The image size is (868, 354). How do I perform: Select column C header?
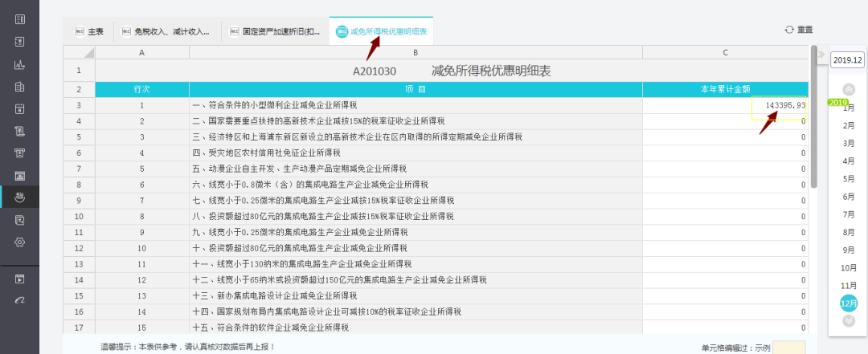[x=725, y=52]
